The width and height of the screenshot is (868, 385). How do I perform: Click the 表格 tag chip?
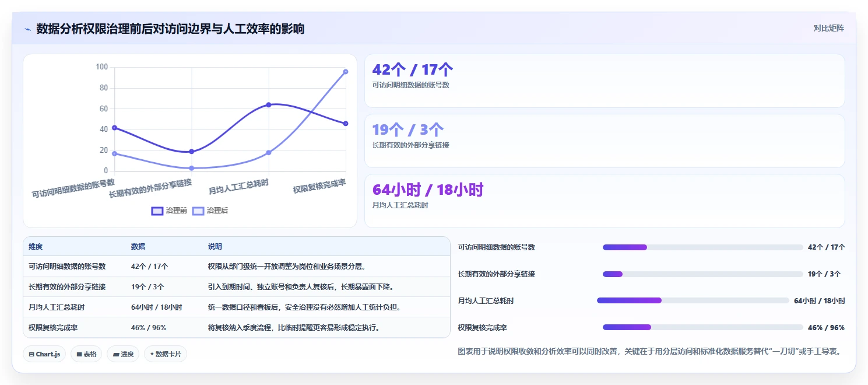[86, 354]
